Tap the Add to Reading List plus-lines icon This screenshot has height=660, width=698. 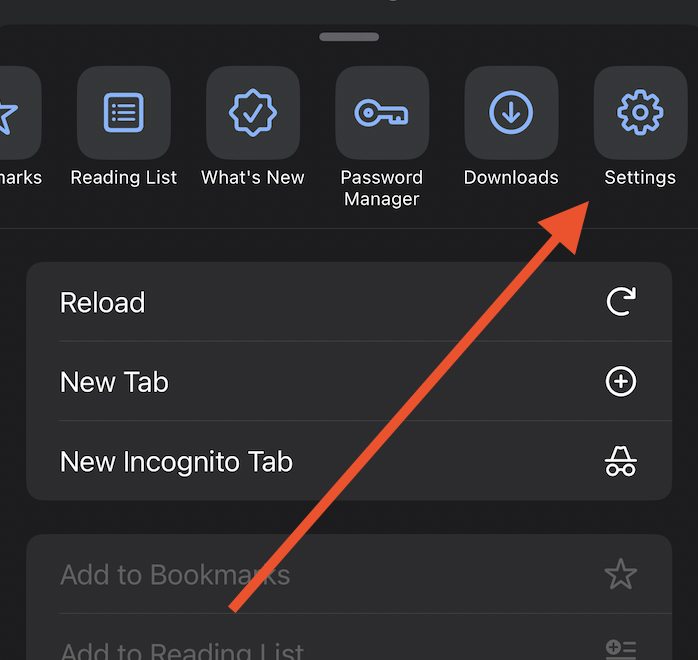(621, 649)
